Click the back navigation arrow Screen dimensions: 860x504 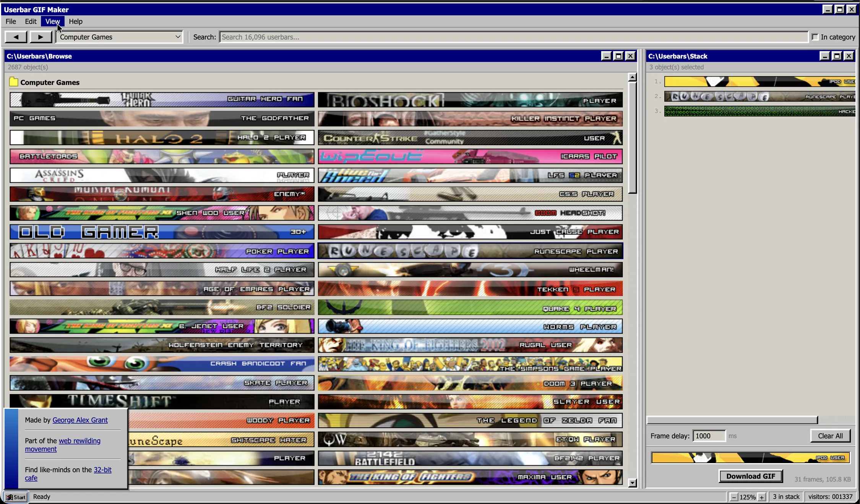tap(16, 37)
